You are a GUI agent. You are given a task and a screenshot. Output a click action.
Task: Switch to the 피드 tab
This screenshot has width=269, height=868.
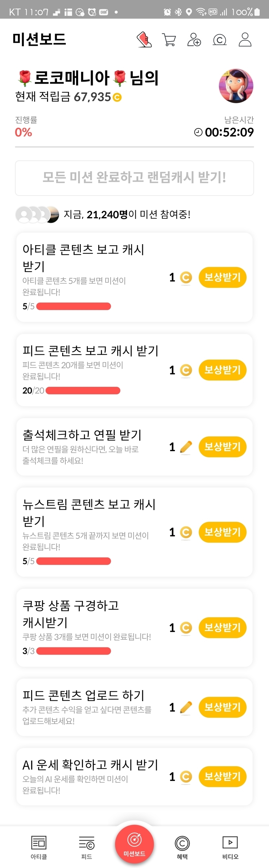tap(87, 846)
